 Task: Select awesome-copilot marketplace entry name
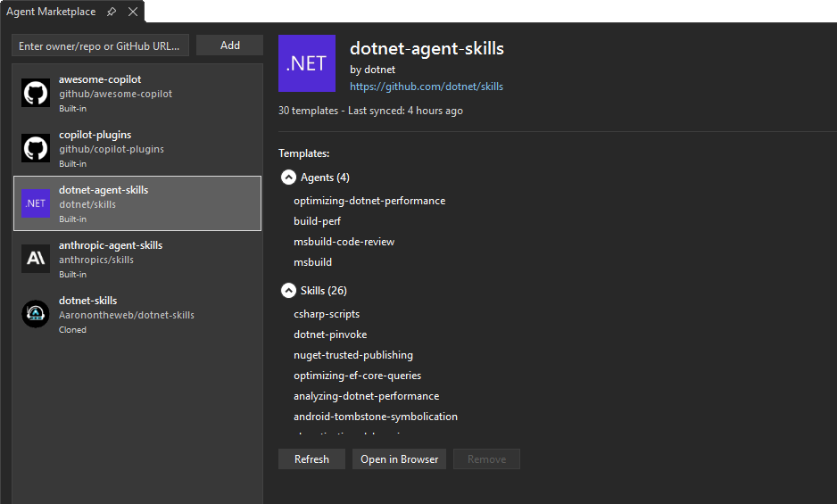100,79
